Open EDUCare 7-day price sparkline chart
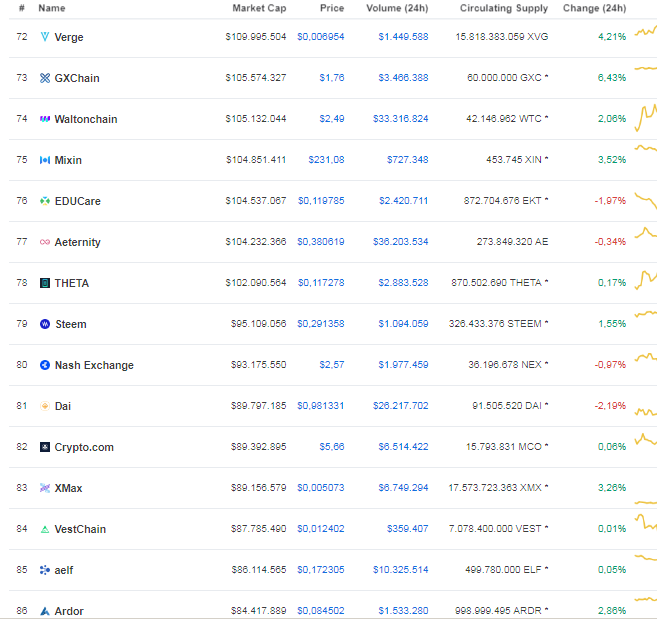 point(646,200)
